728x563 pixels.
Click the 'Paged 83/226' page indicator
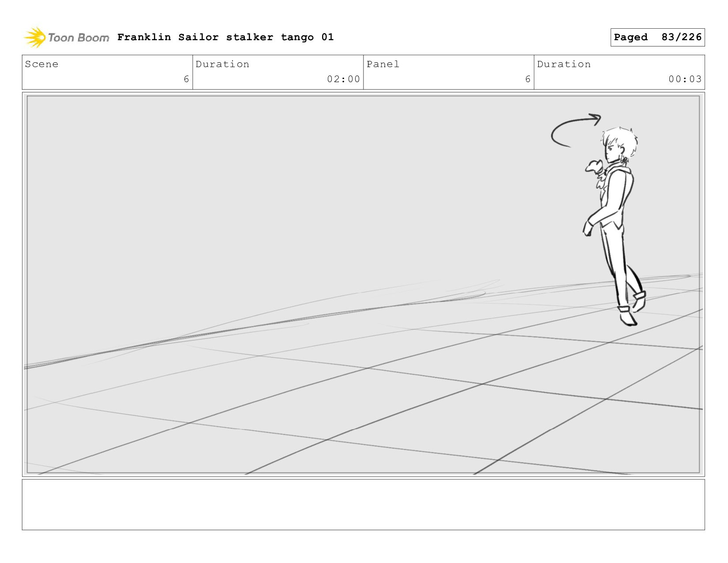657,37
